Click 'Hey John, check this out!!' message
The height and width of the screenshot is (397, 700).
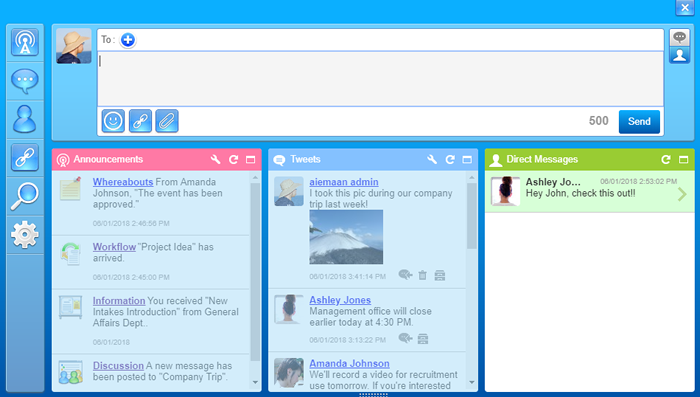pyautogui.click(x=580, y=193)
